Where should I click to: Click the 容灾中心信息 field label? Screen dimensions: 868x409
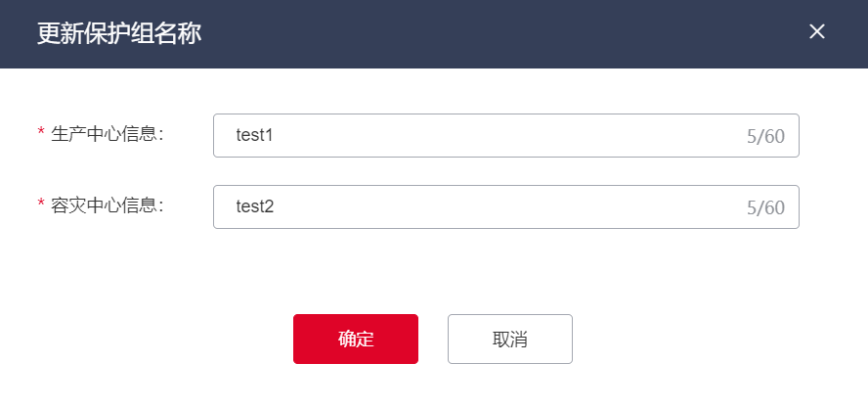pos(107,204)
